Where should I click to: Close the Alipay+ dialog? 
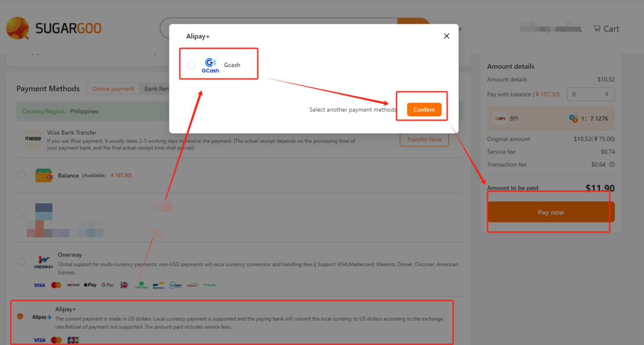(446, 36)
